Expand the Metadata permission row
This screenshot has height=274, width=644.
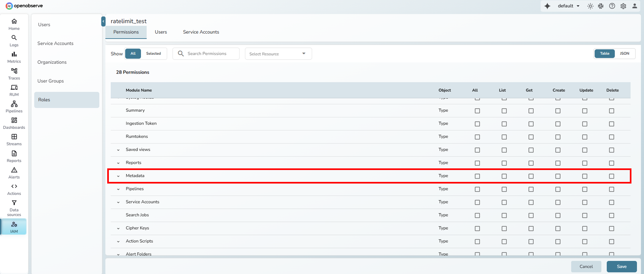pos(118,176)
